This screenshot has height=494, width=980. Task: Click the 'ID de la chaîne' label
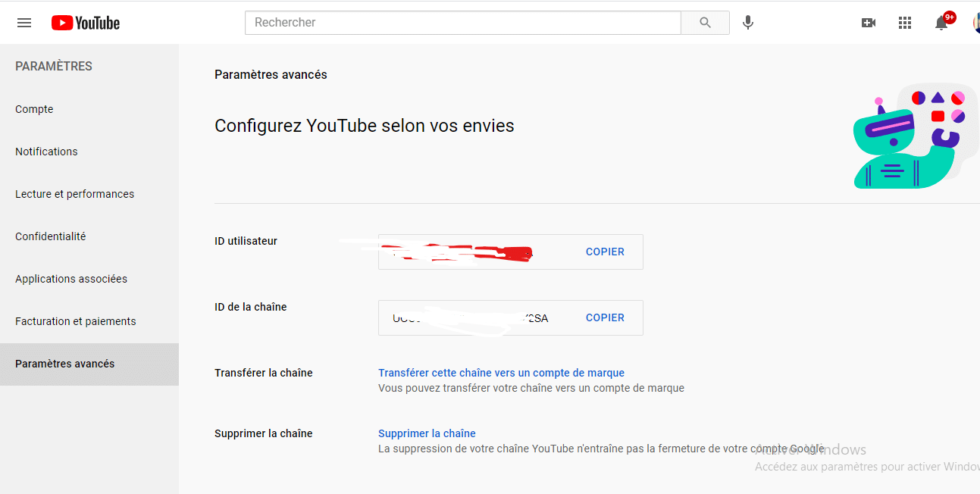click(x=250, y=307)
